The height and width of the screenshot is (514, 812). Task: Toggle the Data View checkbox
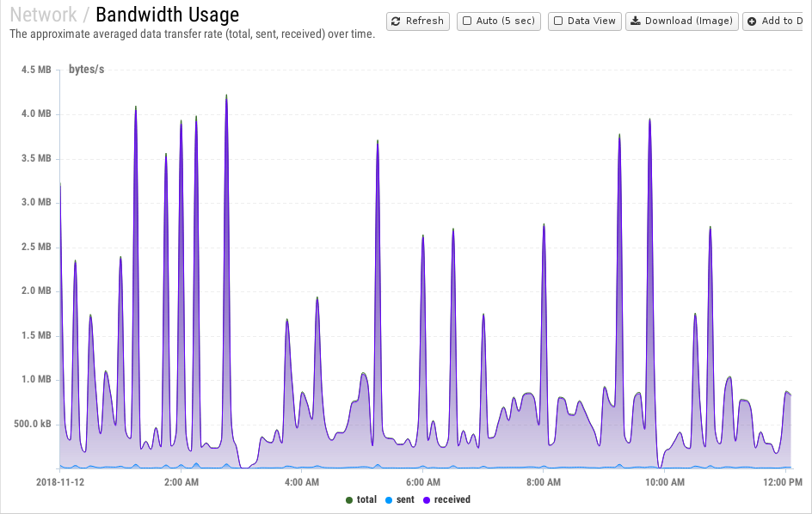click(x=558, y=21)
